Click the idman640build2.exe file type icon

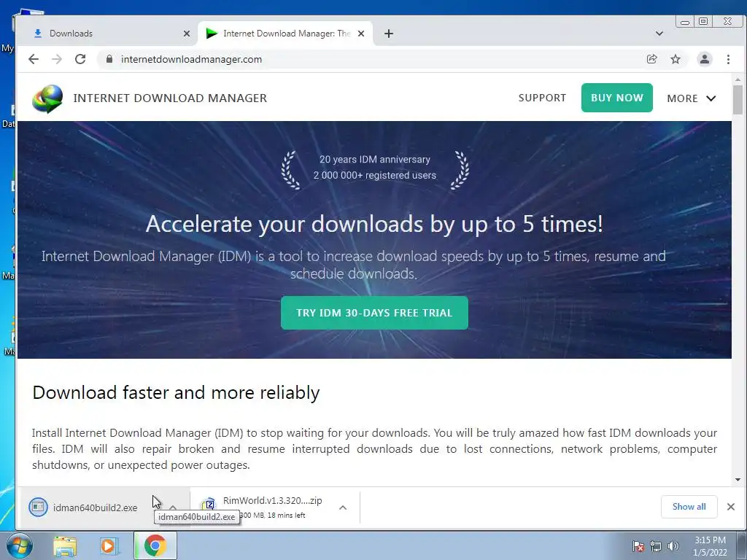click(x=38, y=507)
